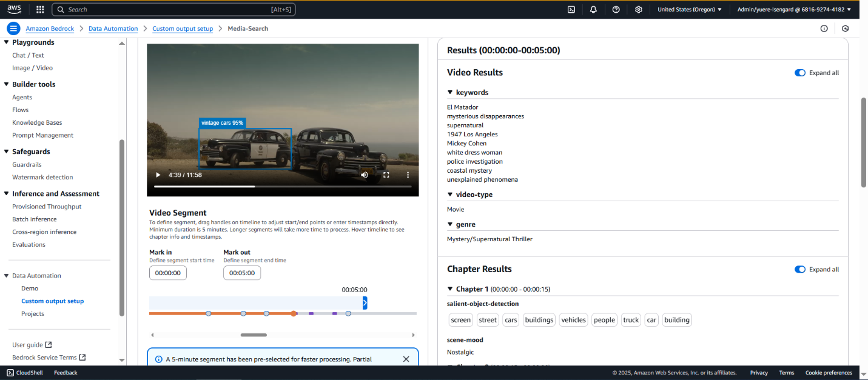The width and height of the screenshot is (868, 380).
Task: Open Knowledge Bases page
Action: point(37,122)
